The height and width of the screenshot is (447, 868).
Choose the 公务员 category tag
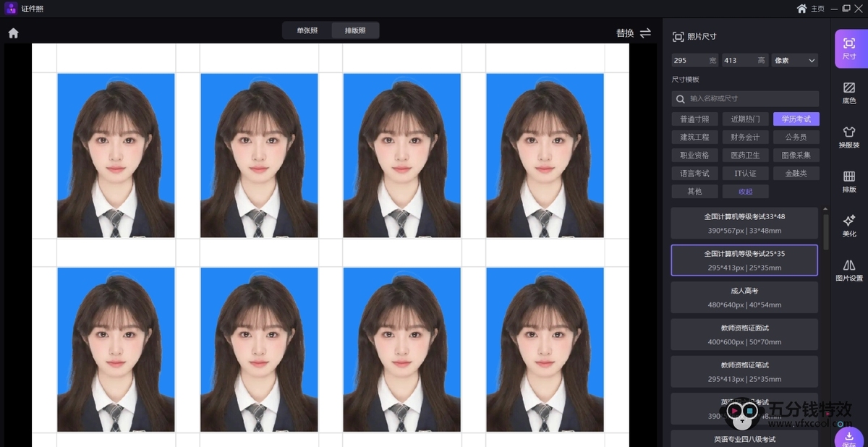coord(796,137)
